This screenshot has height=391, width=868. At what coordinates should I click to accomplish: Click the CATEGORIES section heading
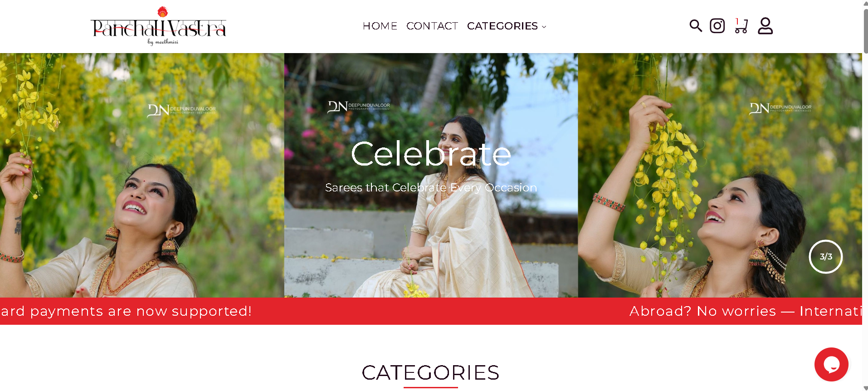pyautogui.click(x=430, y=372)
